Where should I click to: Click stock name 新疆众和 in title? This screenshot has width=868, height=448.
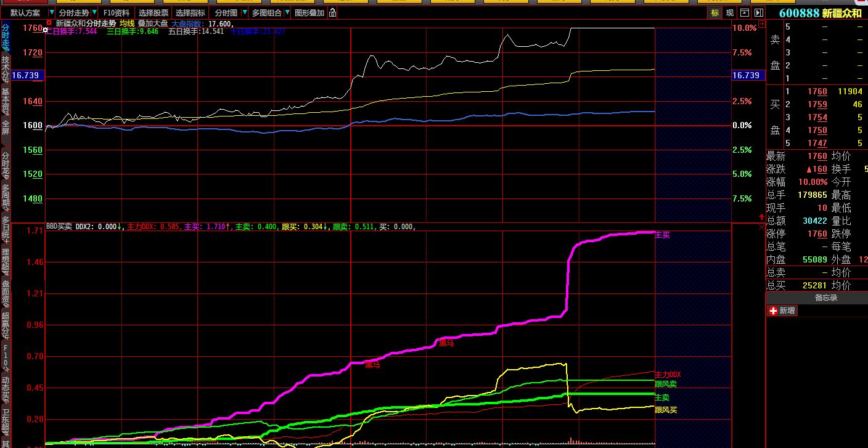click(841, 13)
